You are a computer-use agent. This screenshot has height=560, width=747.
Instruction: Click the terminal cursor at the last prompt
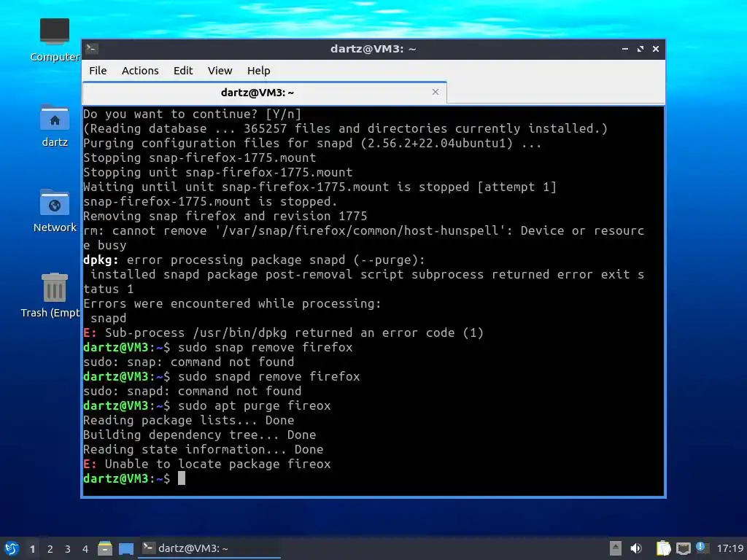[182, 478]
